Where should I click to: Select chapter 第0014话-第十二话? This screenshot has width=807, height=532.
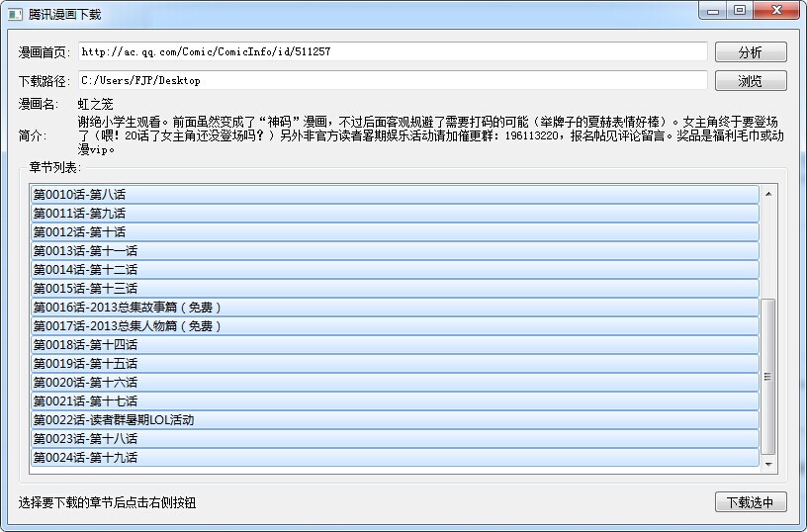point(395,270)
